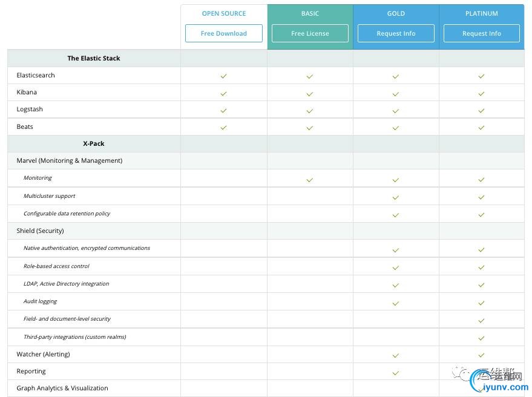Click Logstash checkmark in Open Source column

click(x=223, y=110)
